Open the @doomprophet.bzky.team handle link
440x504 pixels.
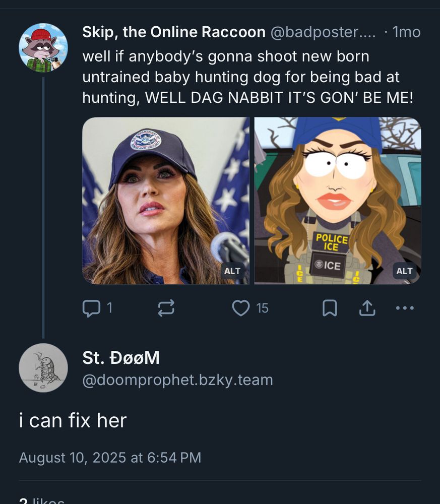pos(177,380)
